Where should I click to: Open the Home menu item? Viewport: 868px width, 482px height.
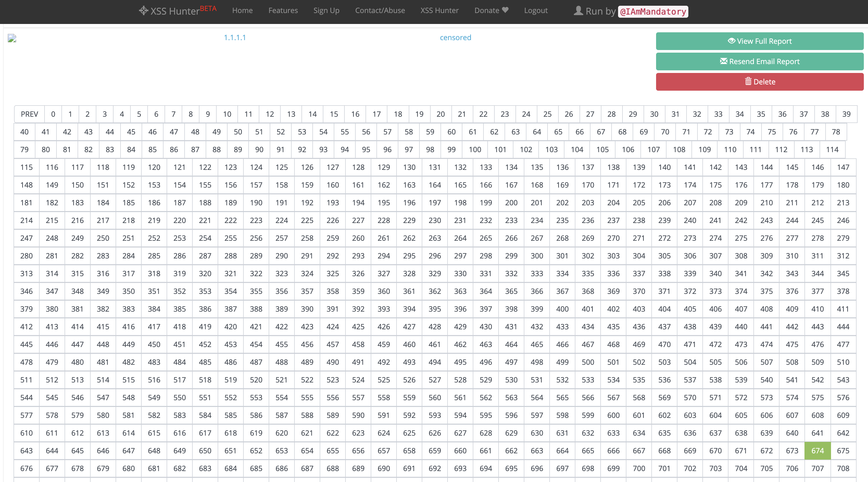[x=241, y=11]
